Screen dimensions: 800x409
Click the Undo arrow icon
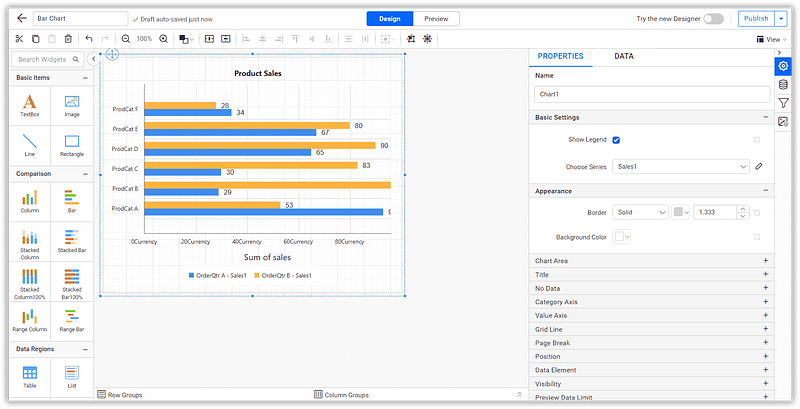[89, 39]
